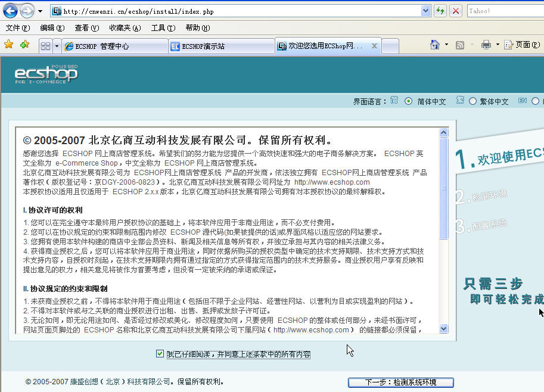Go back with the browser Back arrow
544x392 pixels.
[10, 11]
